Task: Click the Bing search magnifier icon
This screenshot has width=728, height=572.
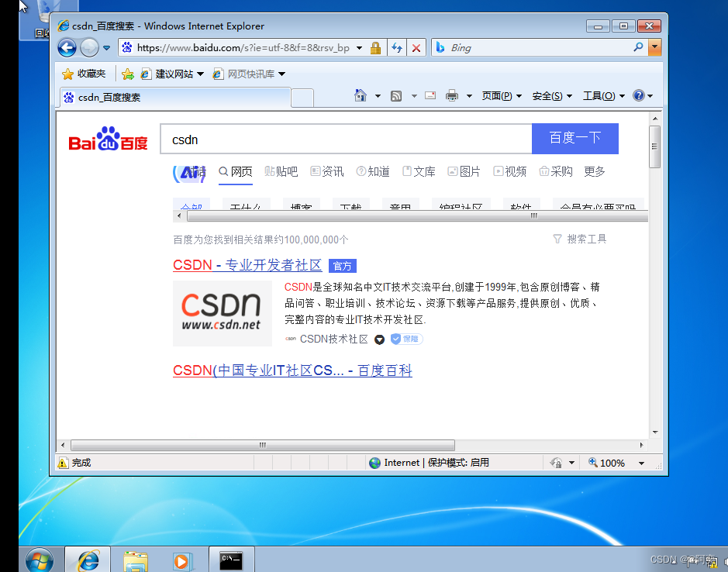Action: (638, 47)
